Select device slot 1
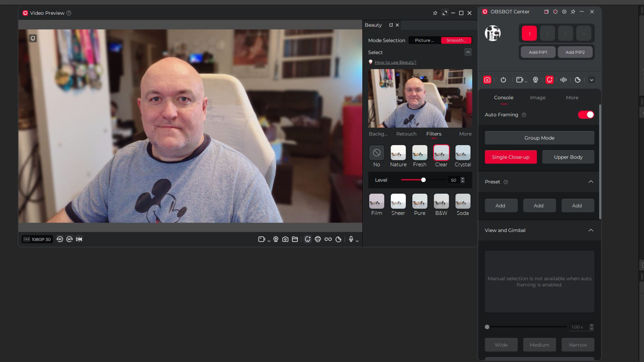Screen dimensions: 644x362 coord(529,33)
